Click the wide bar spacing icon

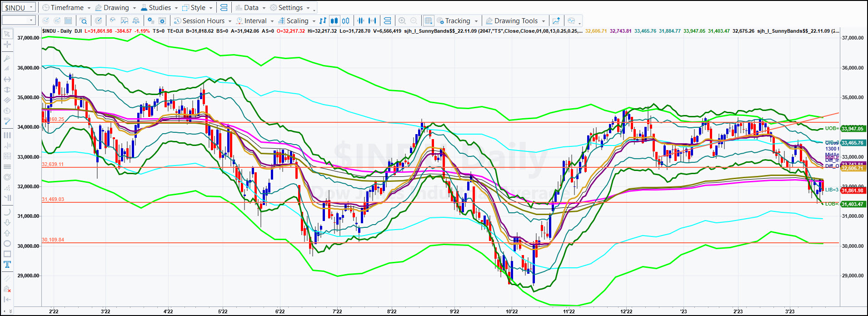(373, 20)
